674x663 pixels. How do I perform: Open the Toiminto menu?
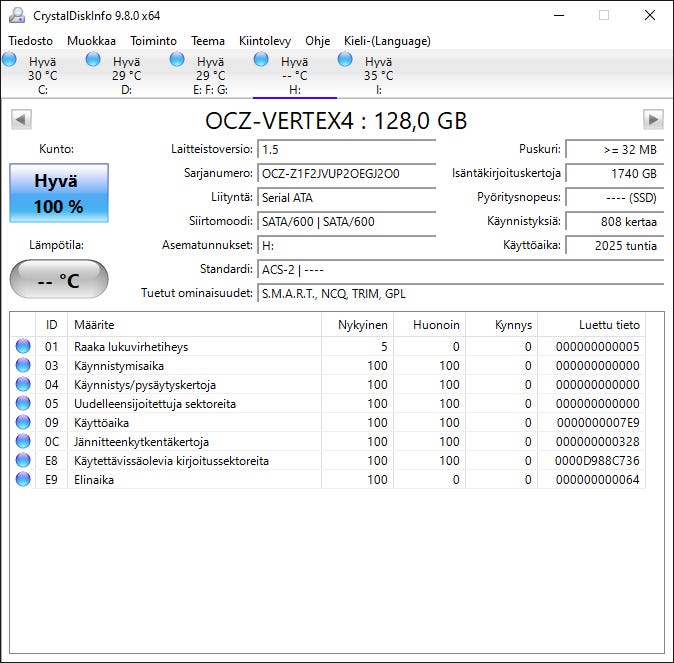coord(153,41)
